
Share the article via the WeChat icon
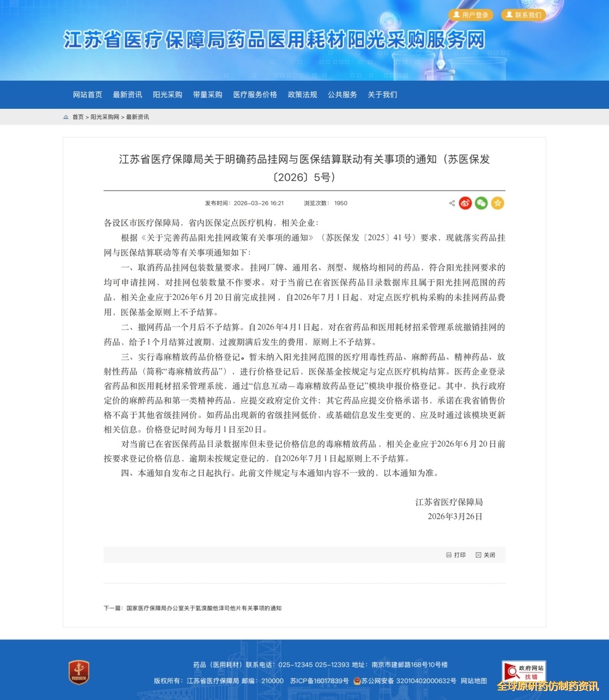(x=481, y=203)
